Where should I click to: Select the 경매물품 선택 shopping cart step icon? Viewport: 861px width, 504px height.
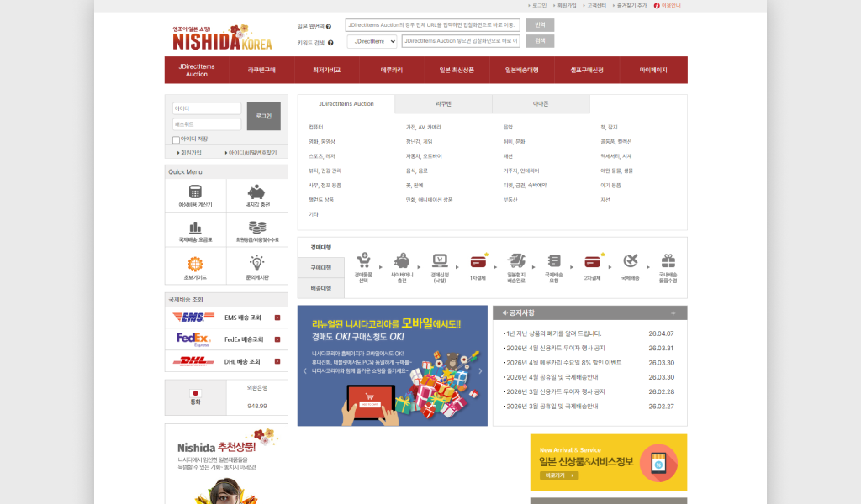coord(364,259)
